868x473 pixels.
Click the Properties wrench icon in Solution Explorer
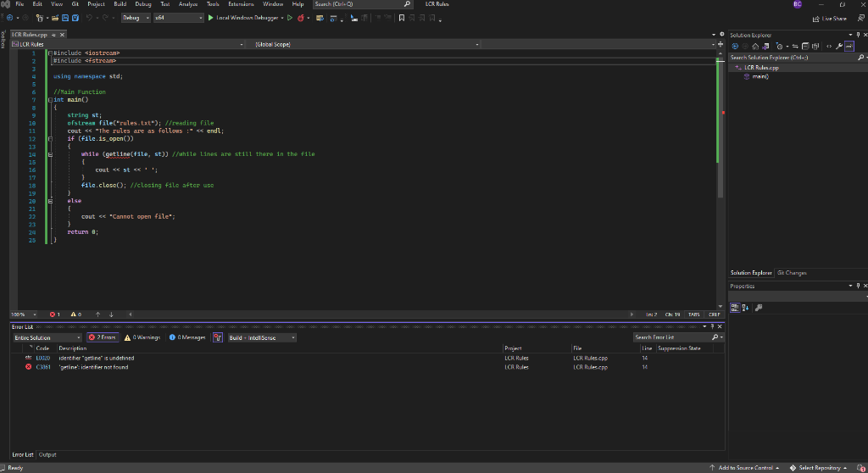point(837,46)
